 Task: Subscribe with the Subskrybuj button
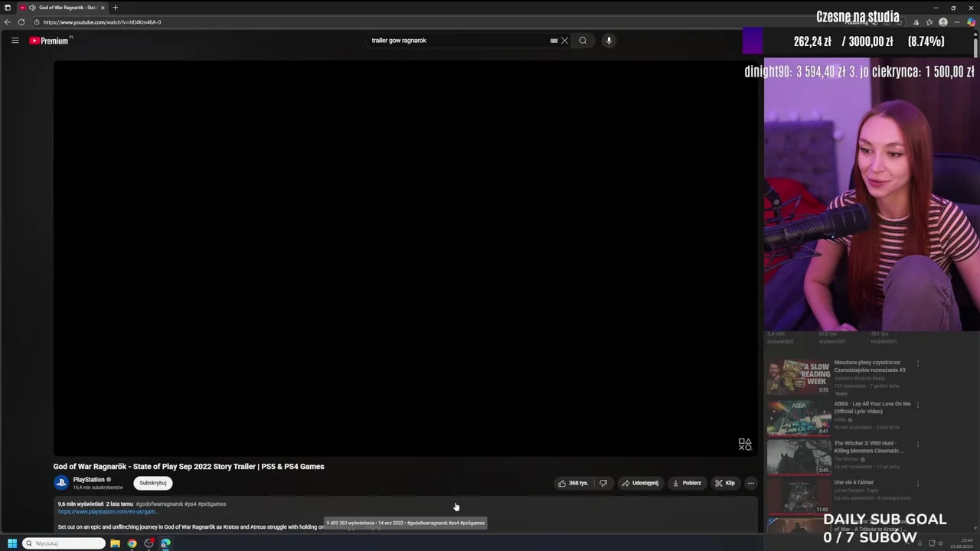(x=152, y=483)
